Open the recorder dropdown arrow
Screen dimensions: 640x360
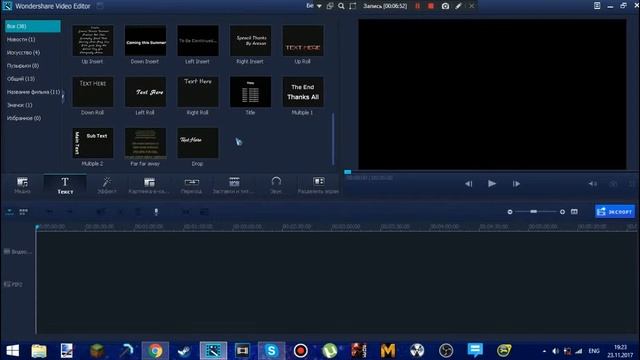tap(319, 6)
